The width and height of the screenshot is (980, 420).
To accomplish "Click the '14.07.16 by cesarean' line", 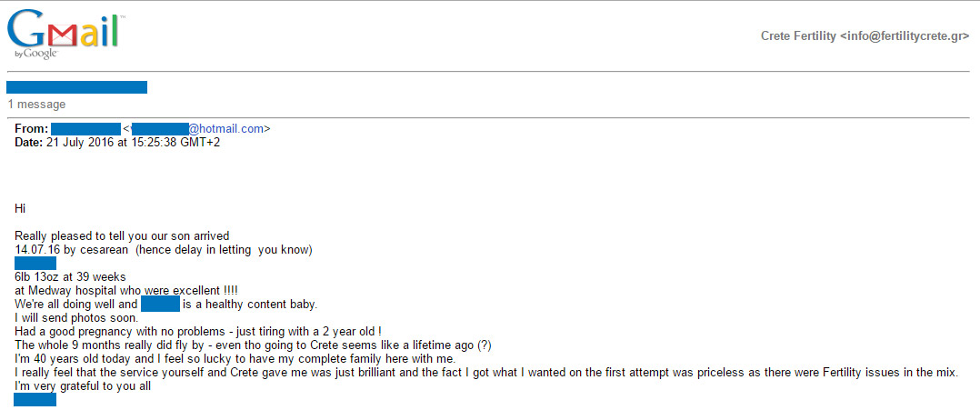I will [x=163, y=250].
